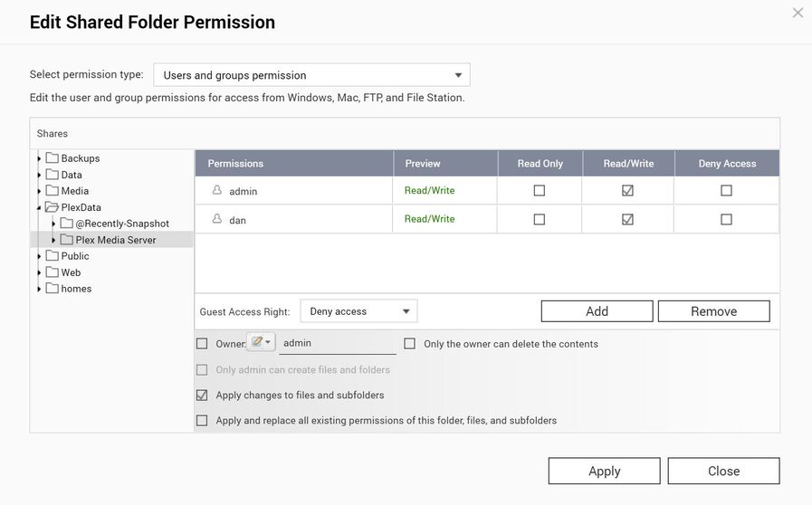Click the Owner name input field

click(x=337, y=344)
